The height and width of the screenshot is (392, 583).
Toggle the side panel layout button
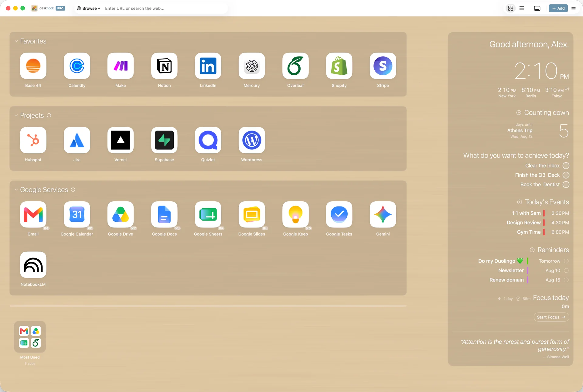pyautogui.click(x=537, y=8)
